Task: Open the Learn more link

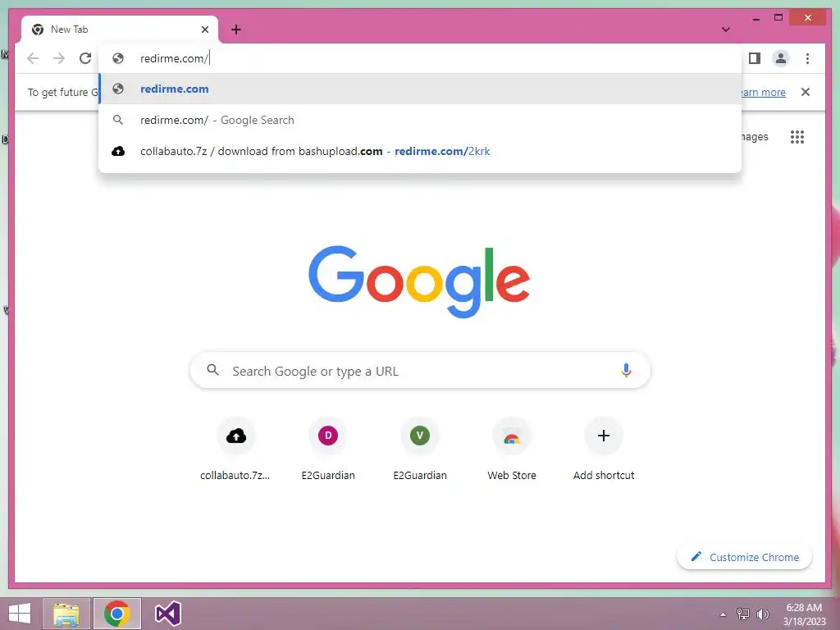Action: point(763,92)
